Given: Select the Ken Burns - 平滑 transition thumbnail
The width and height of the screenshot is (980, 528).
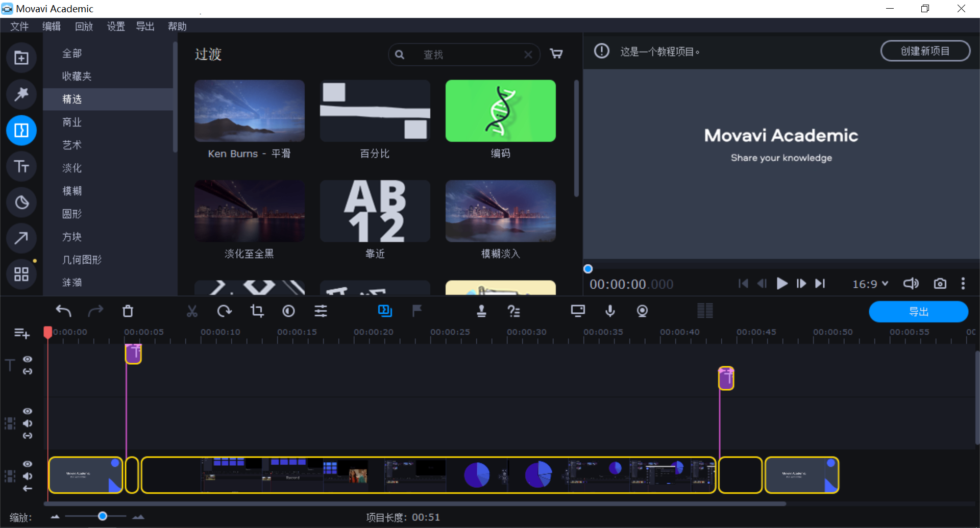Looking at the screenshot, I should click(250, 111).
